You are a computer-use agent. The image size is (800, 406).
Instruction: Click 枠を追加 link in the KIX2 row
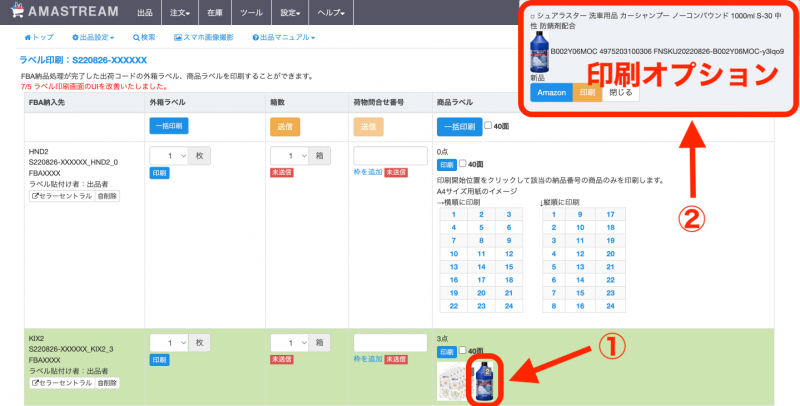coord(368,359)
